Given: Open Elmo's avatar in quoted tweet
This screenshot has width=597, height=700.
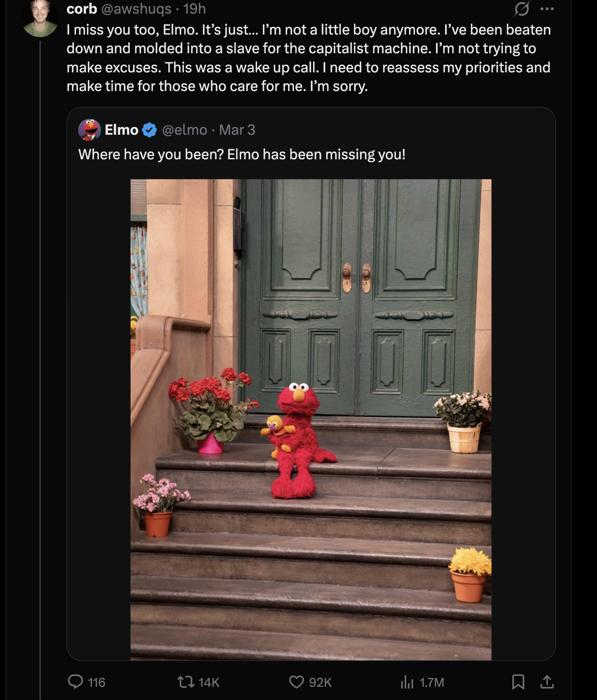Looking at the screenshot, I should pyautogui.click(x=90, y=130).
